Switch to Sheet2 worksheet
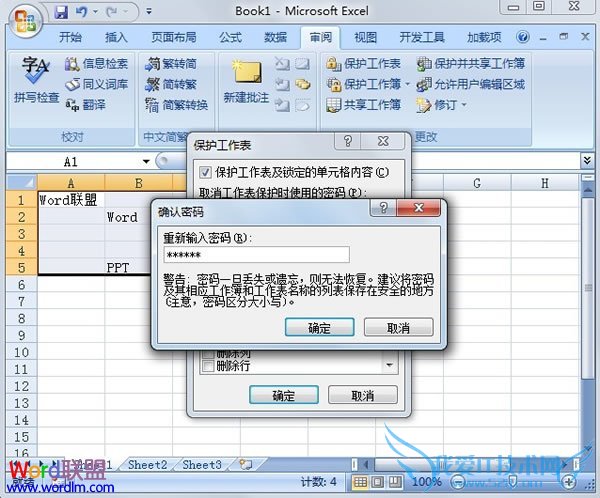 point(147,465)
